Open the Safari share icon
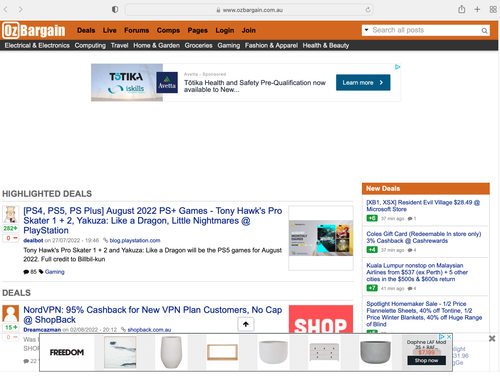The width and height of the screenshot is (500, 379). (462, 9)
